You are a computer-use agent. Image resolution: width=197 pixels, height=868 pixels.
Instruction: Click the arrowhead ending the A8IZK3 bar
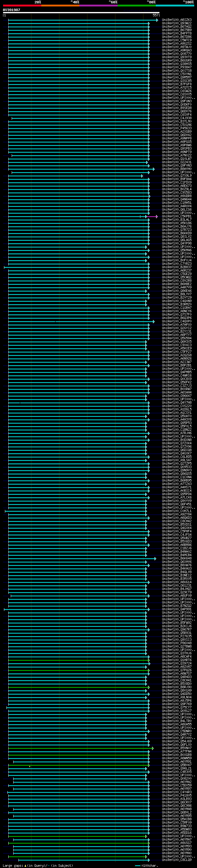157,20
